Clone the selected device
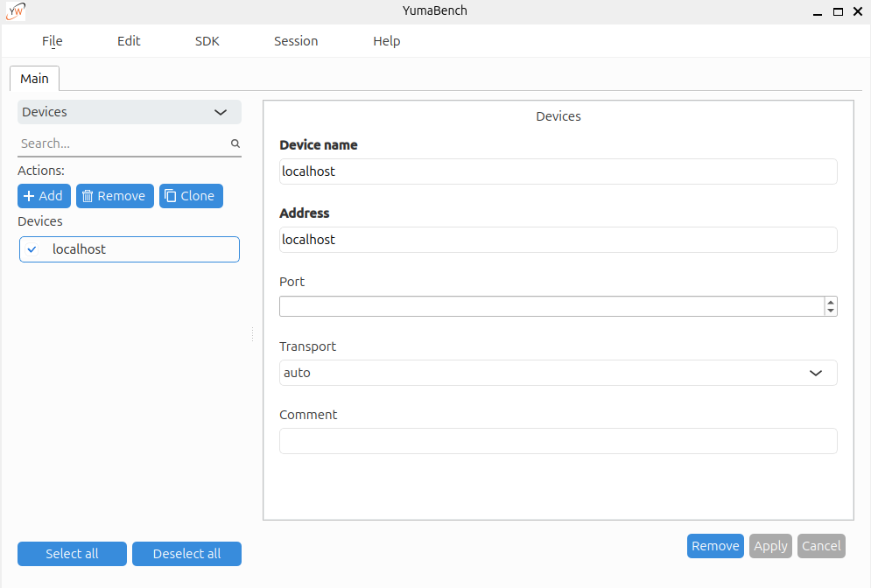Screen dimensions: 871x588 click(x=191, y=196)
